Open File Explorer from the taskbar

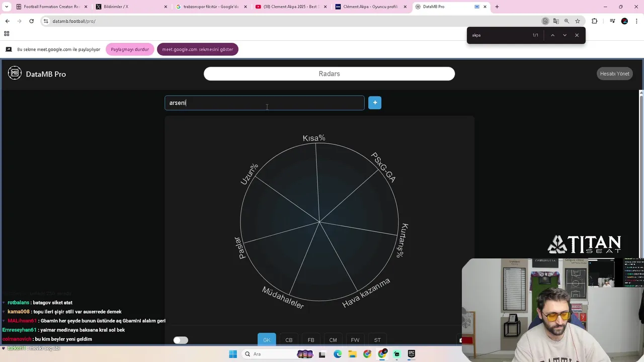352,354
